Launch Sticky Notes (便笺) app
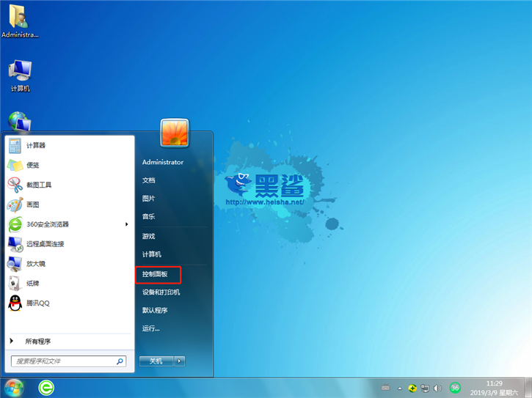The width and height of the screenshot is (532, 398). (33, 165)
